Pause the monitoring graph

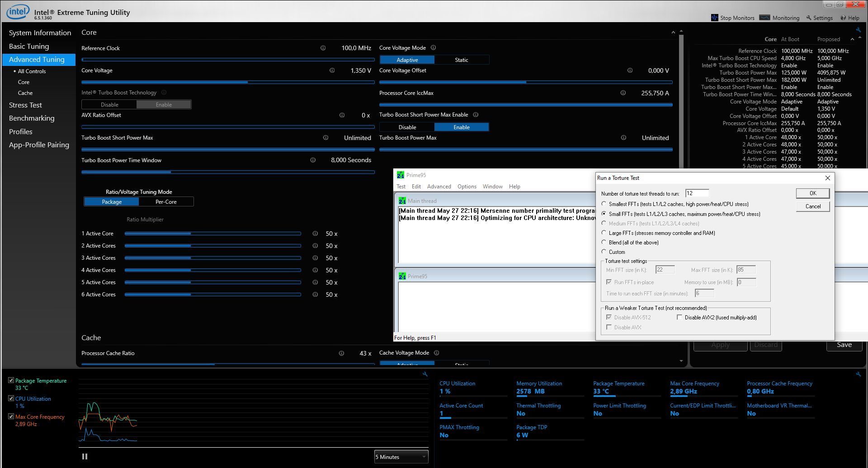[85, 457]
